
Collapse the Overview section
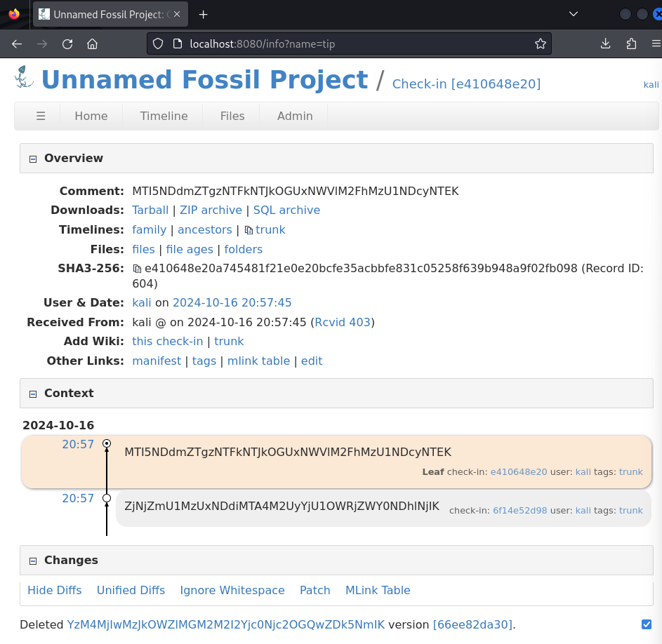point(33,159)
